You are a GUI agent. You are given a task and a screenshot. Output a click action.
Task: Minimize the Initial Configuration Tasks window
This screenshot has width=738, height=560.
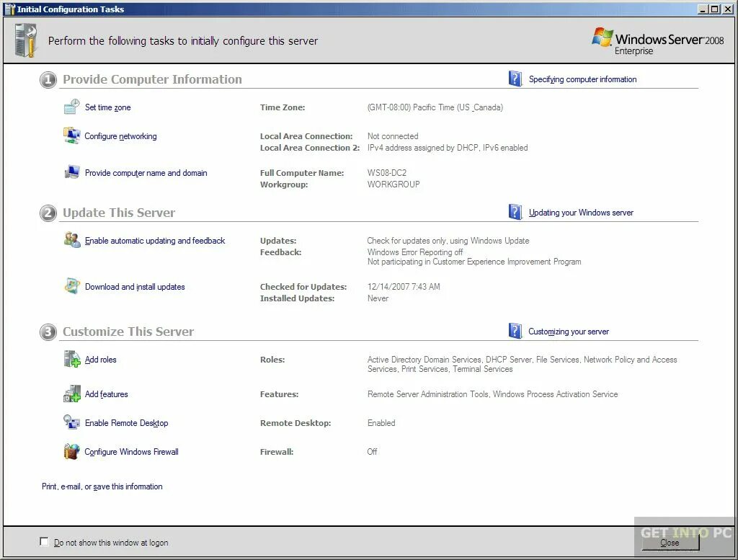pos(703,9)
